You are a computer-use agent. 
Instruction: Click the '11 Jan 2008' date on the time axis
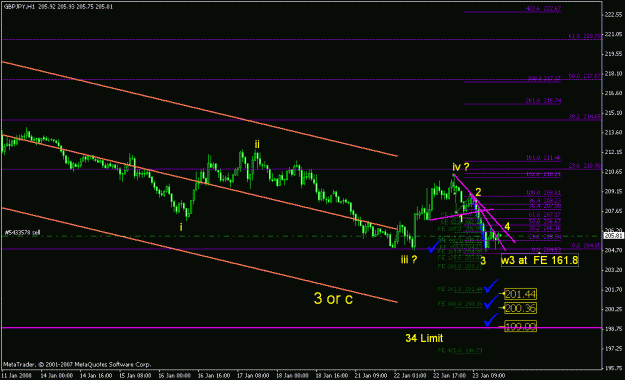coord(16,376)
